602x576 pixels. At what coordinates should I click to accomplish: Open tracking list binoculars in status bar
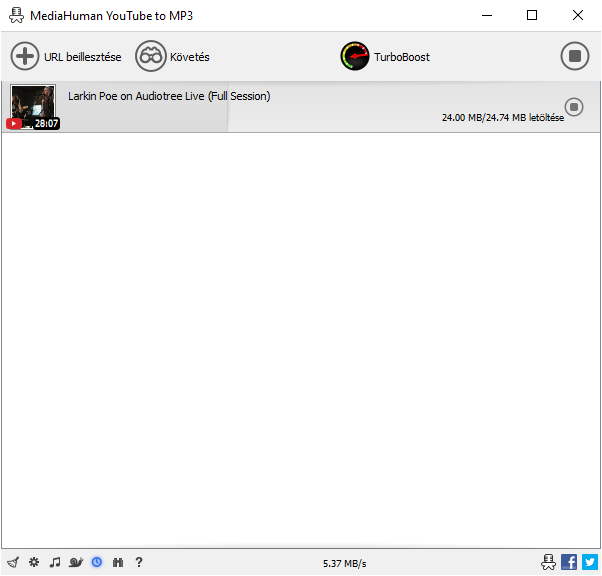(x=118, y=563)
